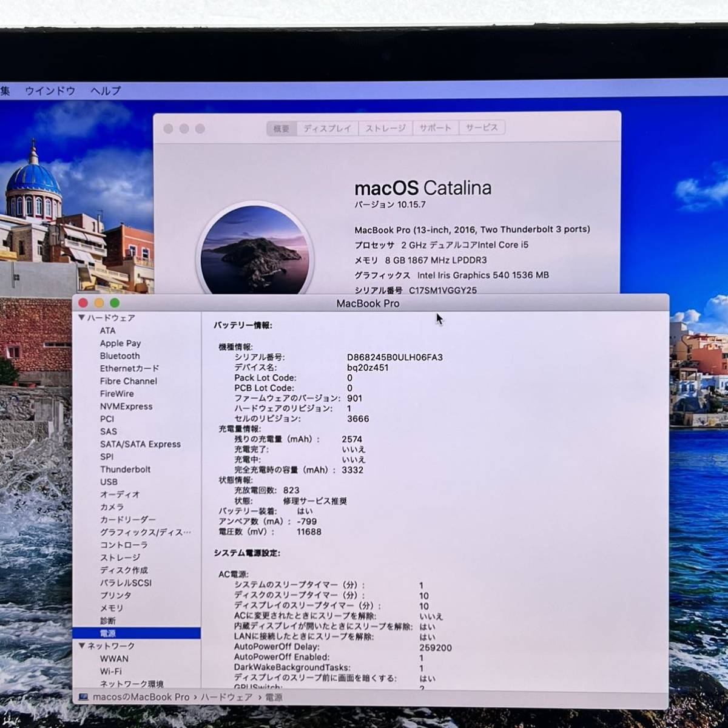
Task: Switch to the サポート tab
Action: (x=436, y=129)
